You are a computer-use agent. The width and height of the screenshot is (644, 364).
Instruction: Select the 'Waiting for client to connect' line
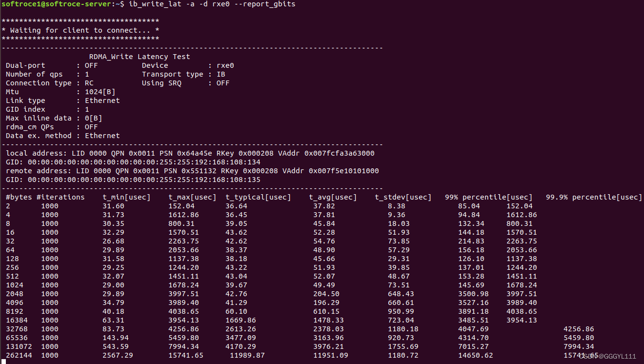point(80,30)
